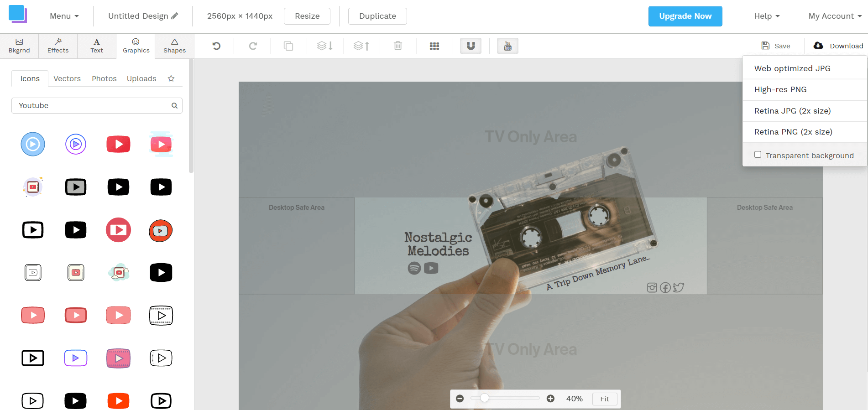Click the copy layer icon
Viewport: 868px width, 410px height.
[288, 46]
